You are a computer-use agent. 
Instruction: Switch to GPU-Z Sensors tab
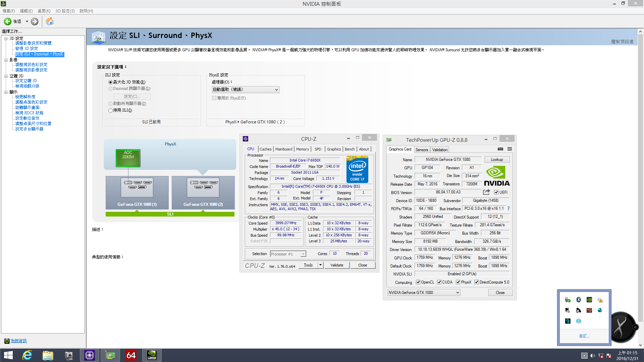422,150
